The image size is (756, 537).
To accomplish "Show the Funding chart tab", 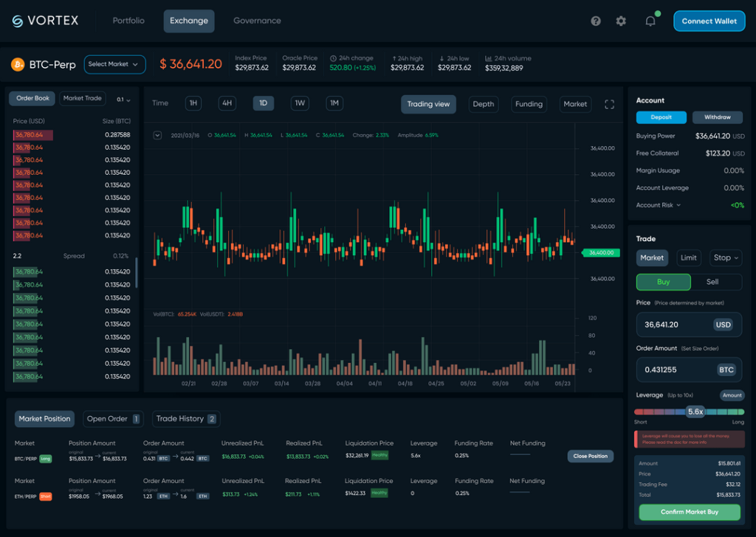I will (529, 105).
